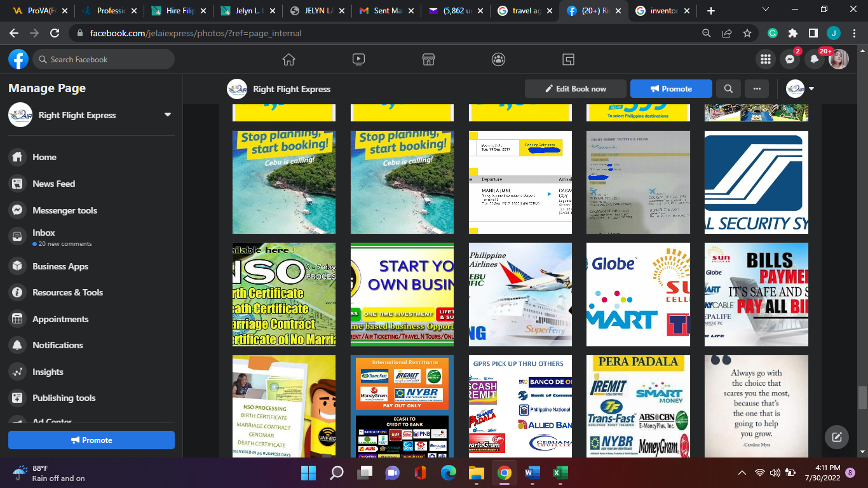Go to Home feed icon in top bar
This screenshot has width=868, height=488.
[x=288, y=59]
